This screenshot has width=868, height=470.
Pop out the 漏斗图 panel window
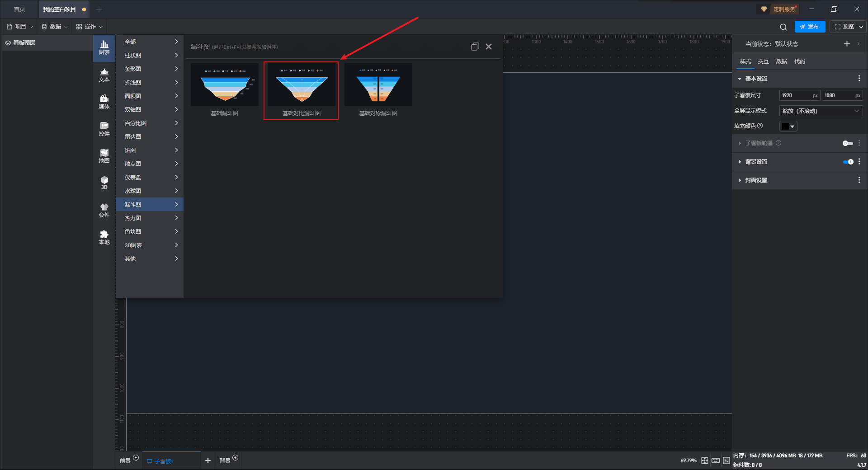pos(475,47)
